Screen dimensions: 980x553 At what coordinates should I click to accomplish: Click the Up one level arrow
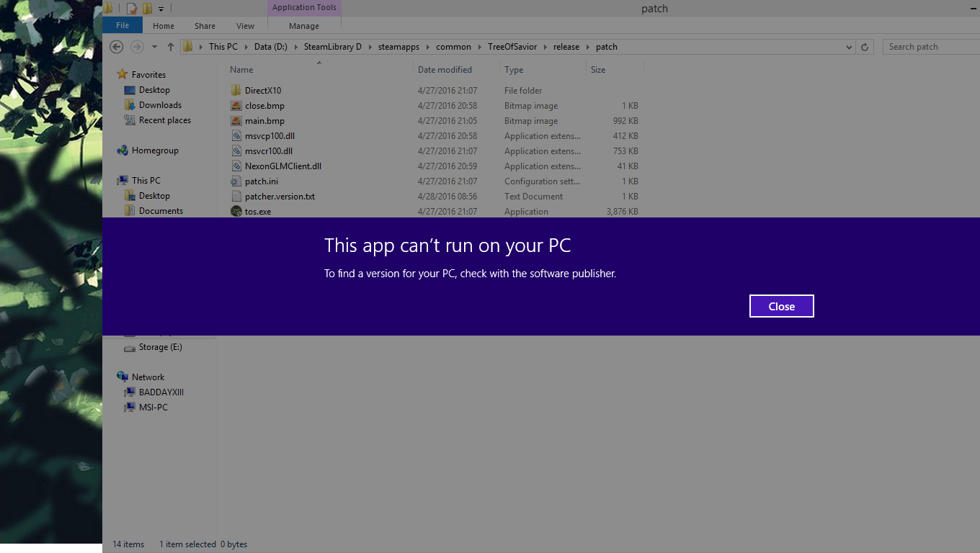point(170,47)
